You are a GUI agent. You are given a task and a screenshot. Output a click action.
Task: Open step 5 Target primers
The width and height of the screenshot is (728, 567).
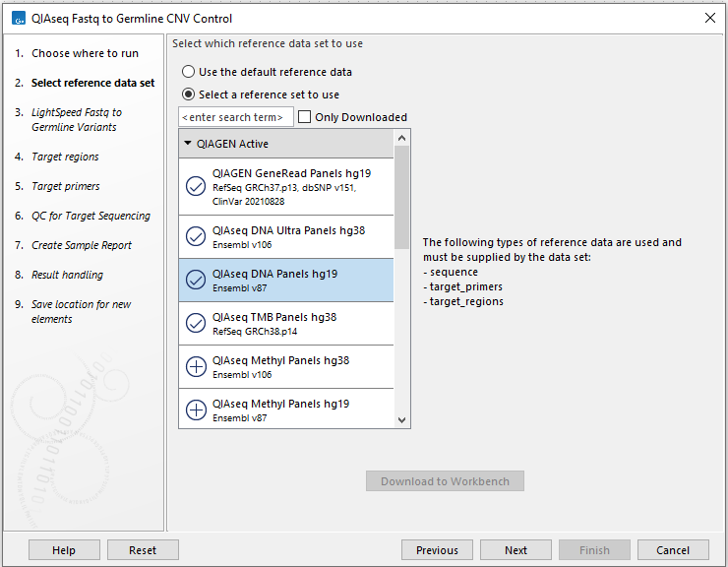click(x=66, y=186)
